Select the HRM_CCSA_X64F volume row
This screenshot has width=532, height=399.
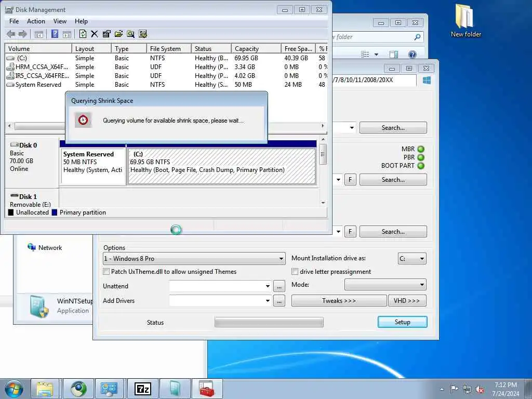click(x=166, y=67)
